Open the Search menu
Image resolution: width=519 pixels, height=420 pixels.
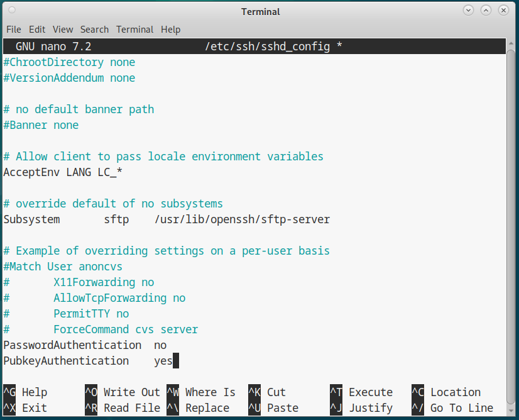94,30
